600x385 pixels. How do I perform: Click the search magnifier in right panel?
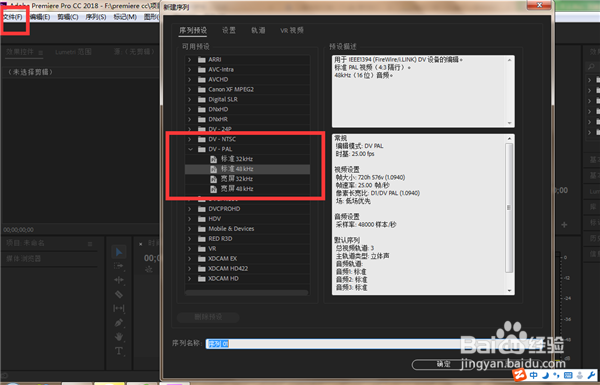tap(591, 67)
